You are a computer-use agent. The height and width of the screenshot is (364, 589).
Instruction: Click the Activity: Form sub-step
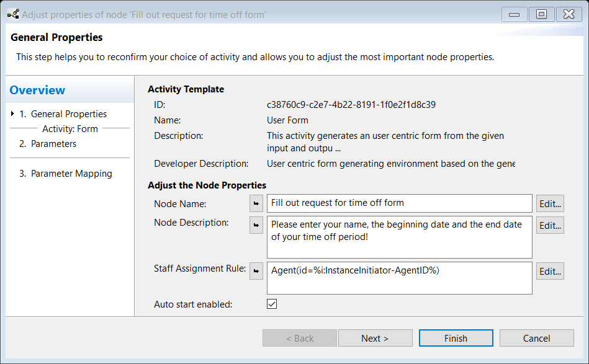pyautogui.click(x=70, y=129)
